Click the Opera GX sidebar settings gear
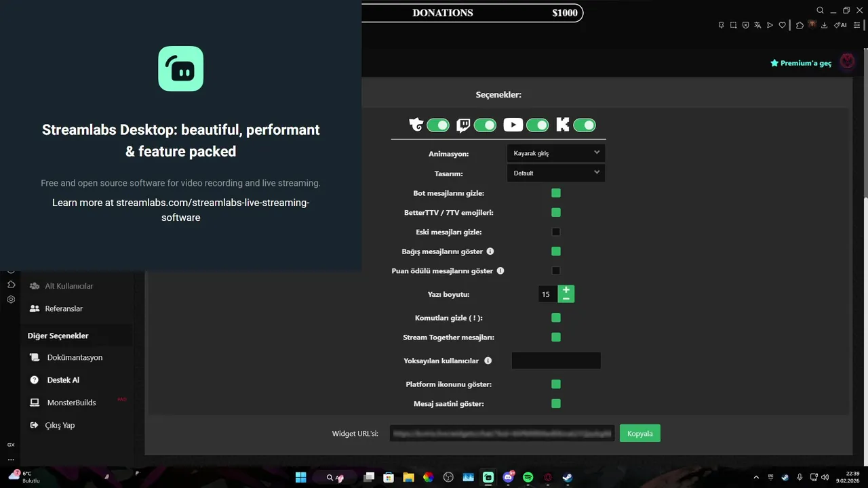 pos(11,299)
